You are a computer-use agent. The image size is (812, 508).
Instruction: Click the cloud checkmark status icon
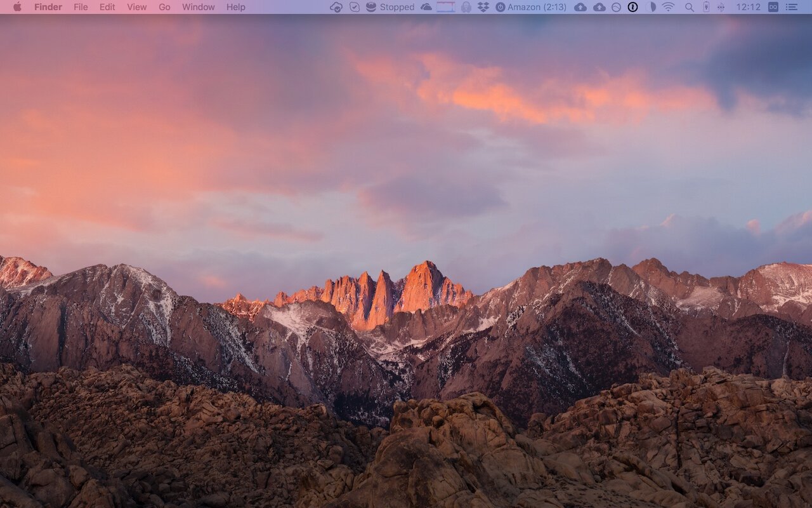pos(336,7)
